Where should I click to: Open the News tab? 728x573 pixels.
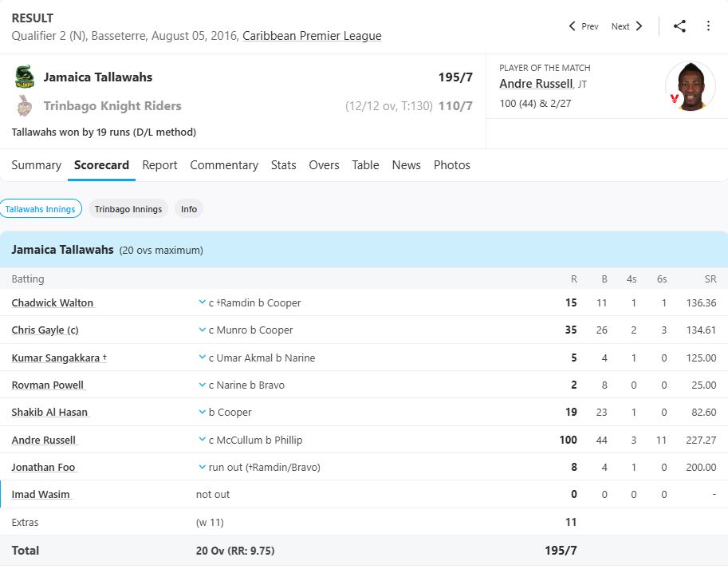click(406, 165)
